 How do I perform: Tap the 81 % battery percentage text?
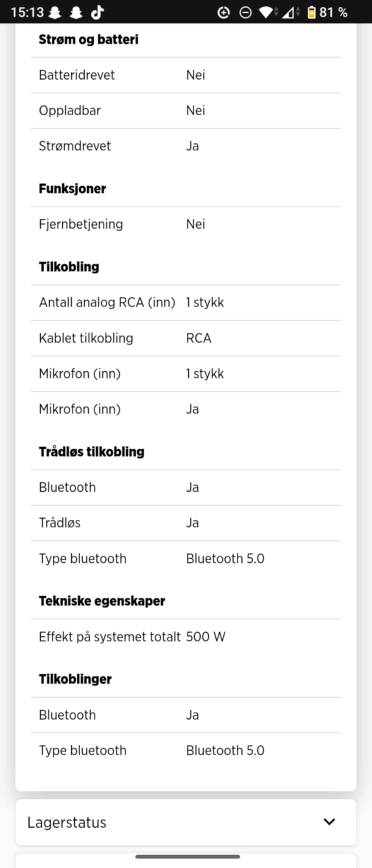[333, 12]
